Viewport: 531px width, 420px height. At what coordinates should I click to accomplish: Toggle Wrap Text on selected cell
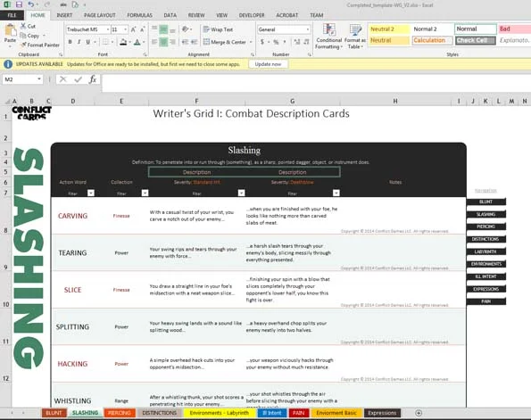point(218,29)
